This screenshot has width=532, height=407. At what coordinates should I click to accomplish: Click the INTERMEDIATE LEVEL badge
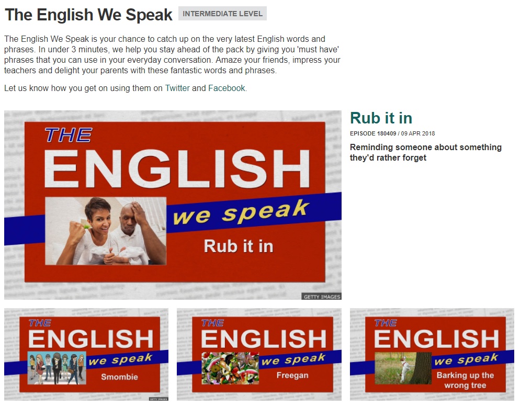click(222, 14)
